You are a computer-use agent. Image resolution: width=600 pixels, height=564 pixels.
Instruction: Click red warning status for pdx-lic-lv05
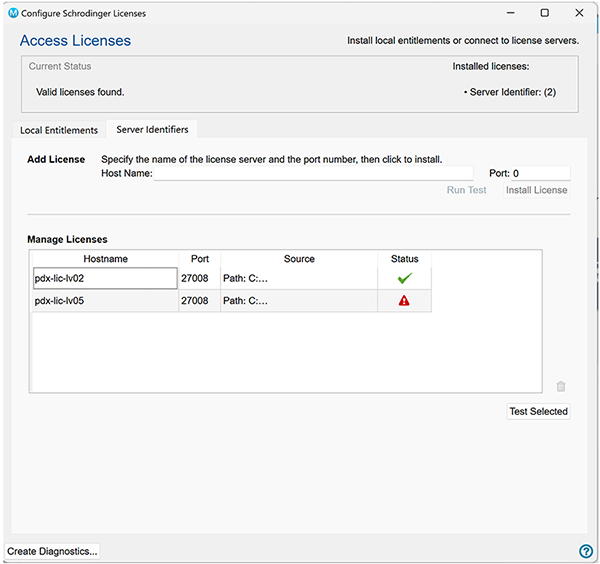pyautogui.click(x=404, y=301)
